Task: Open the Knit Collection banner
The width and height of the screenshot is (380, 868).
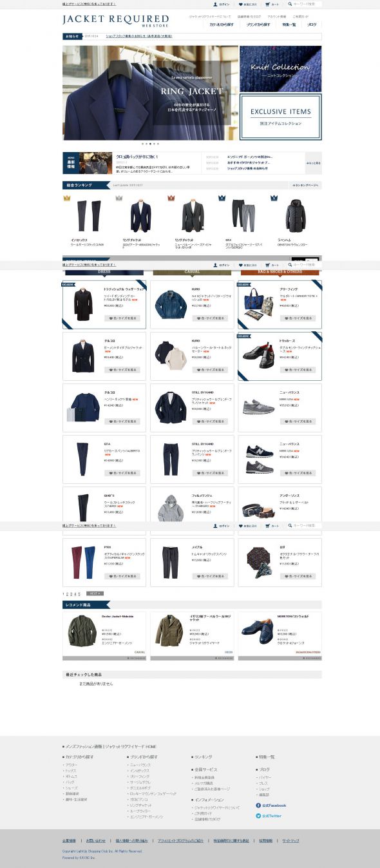Action: (281, 68)
